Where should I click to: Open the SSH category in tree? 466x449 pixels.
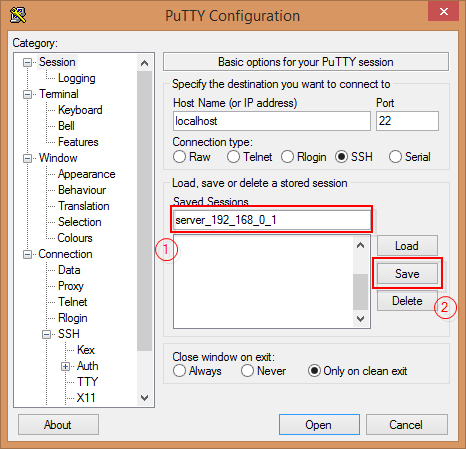click(69, 334)
